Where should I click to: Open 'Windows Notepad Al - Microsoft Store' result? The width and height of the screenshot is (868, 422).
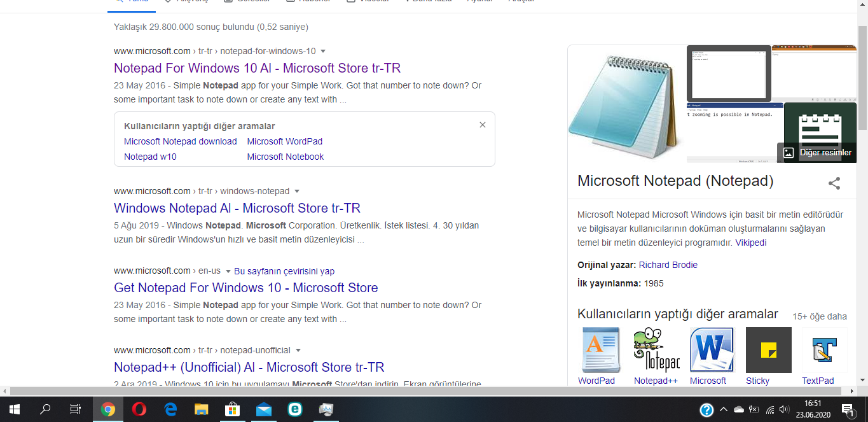[x=237, y=208]
